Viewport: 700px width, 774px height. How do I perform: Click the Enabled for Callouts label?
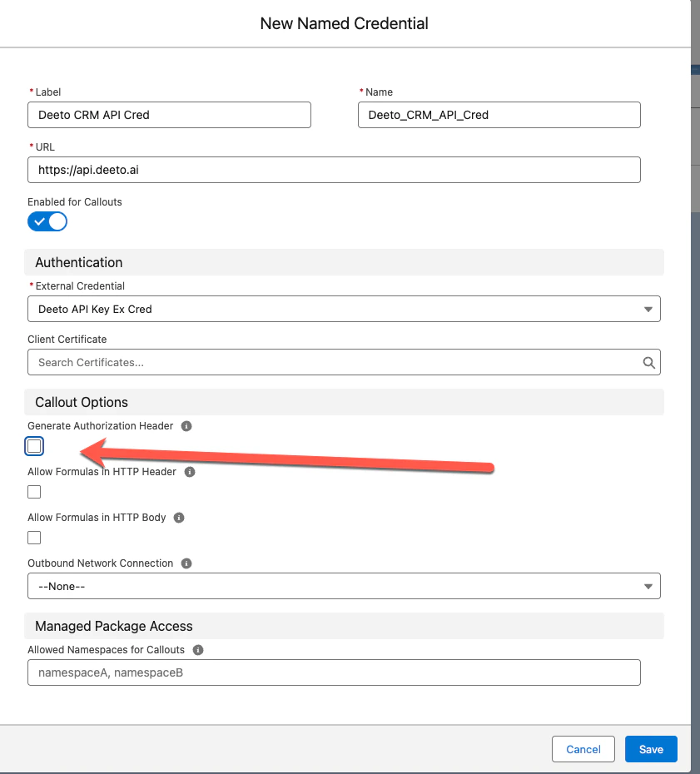(75, 202)
